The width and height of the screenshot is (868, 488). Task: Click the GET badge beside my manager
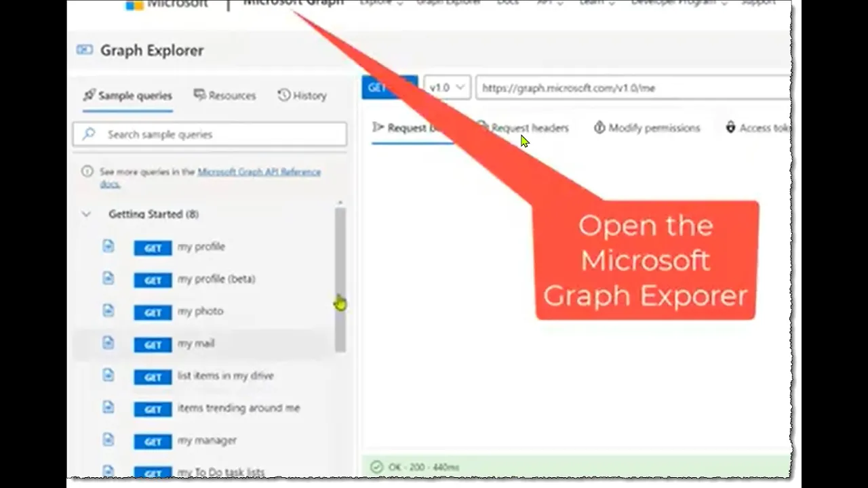point(153,442)
